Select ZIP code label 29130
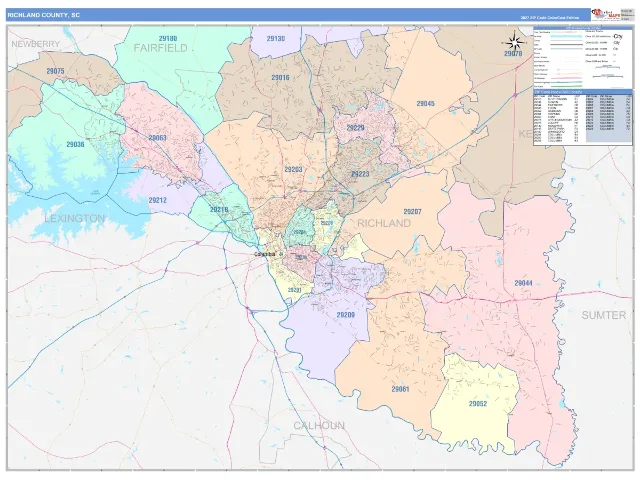This screenshot has height=480, width=640. point(276,39)
